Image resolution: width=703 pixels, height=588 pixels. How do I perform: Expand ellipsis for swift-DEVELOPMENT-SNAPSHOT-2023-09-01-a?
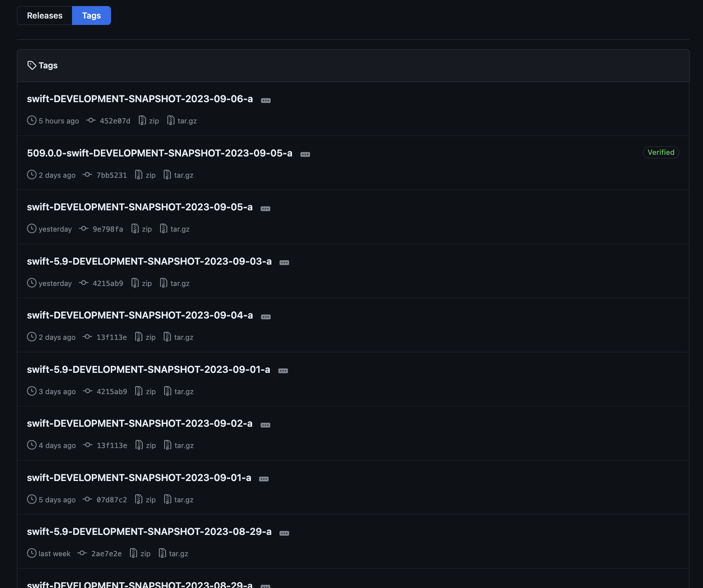click(264, 479)
